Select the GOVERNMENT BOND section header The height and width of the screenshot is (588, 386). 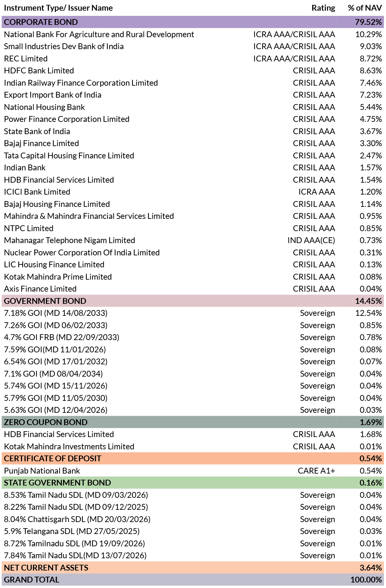[x=193, y=301]
